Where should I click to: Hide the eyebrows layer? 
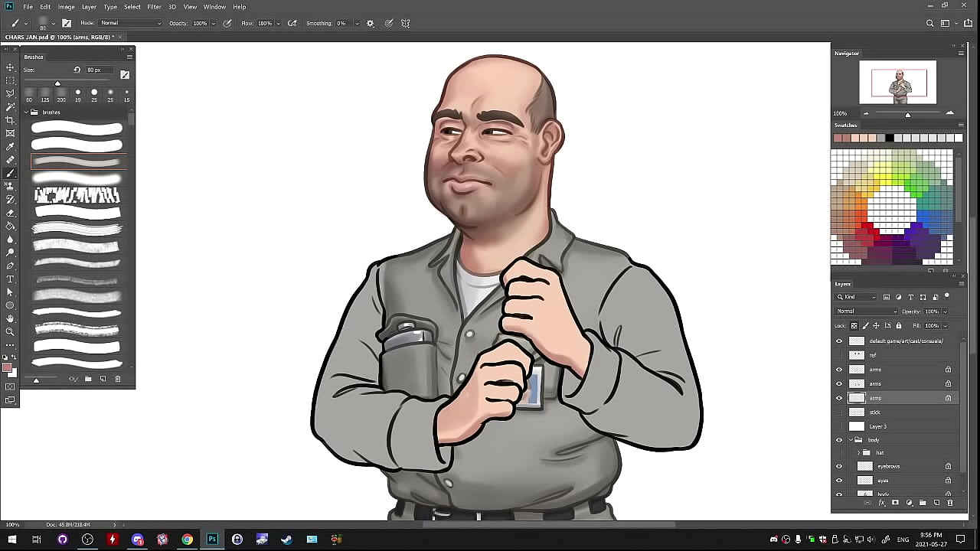(x=839, y=466)
